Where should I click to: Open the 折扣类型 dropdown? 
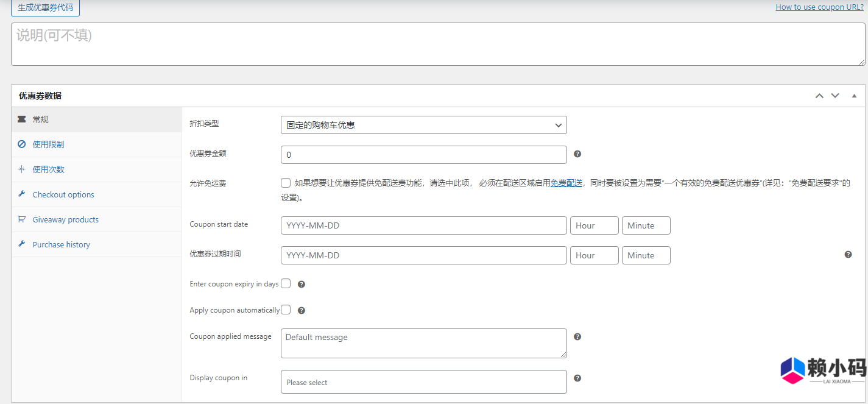pyautogui.click(x=423, y=125)
